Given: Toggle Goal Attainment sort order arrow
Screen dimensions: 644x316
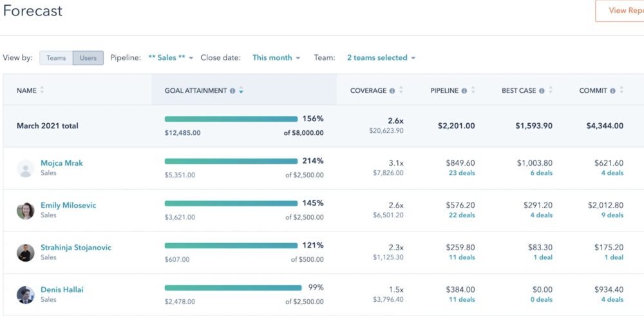Looking at the screenshot, I should (x=241, y=91).
